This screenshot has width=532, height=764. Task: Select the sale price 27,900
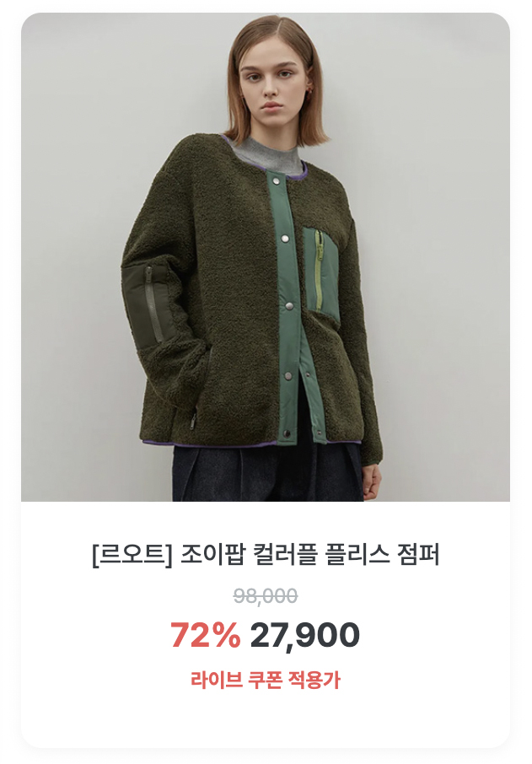pyautogui.click(x=305, y=635)
